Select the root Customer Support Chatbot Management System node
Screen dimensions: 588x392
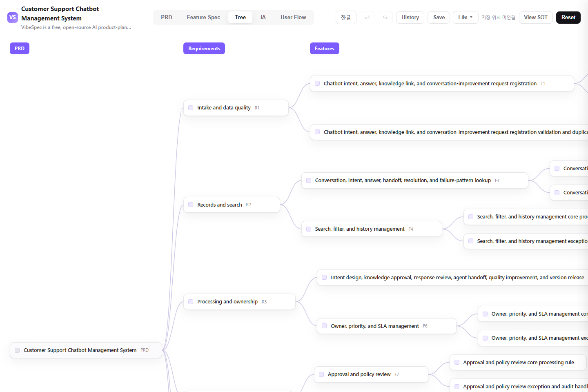[x=86, y=350]
